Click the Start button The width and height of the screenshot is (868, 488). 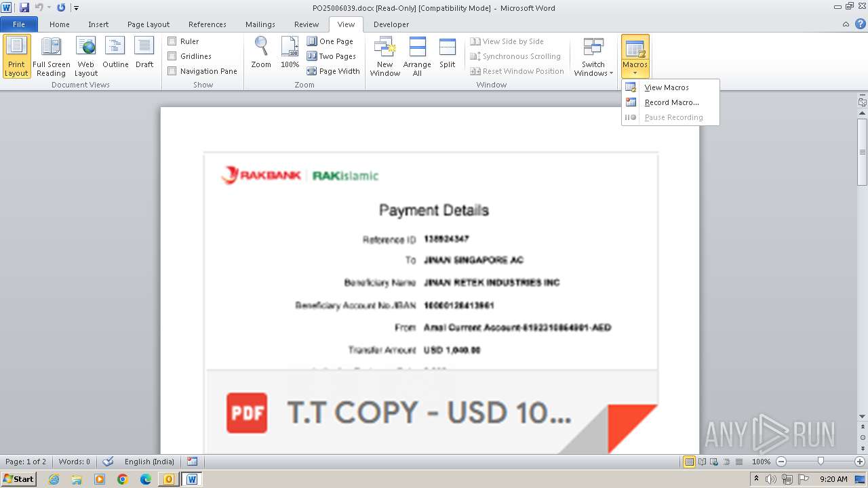point(18,479)
